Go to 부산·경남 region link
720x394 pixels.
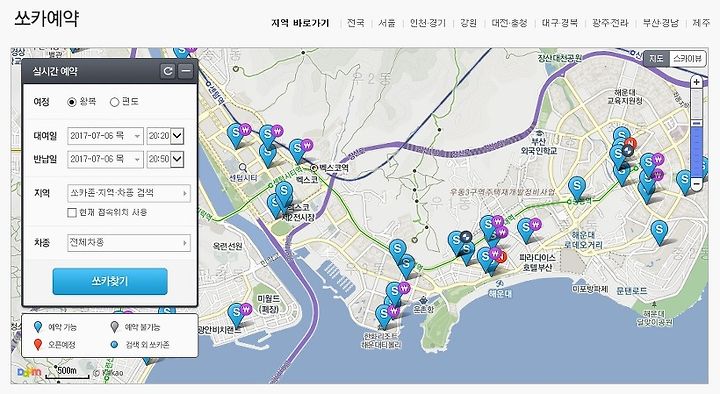pyautogui.click(x=660, y=23)
